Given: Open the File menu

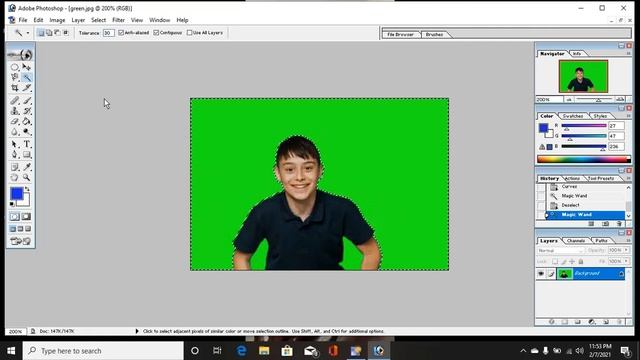Looking at the screenshot, I should (x=23, y=20).
